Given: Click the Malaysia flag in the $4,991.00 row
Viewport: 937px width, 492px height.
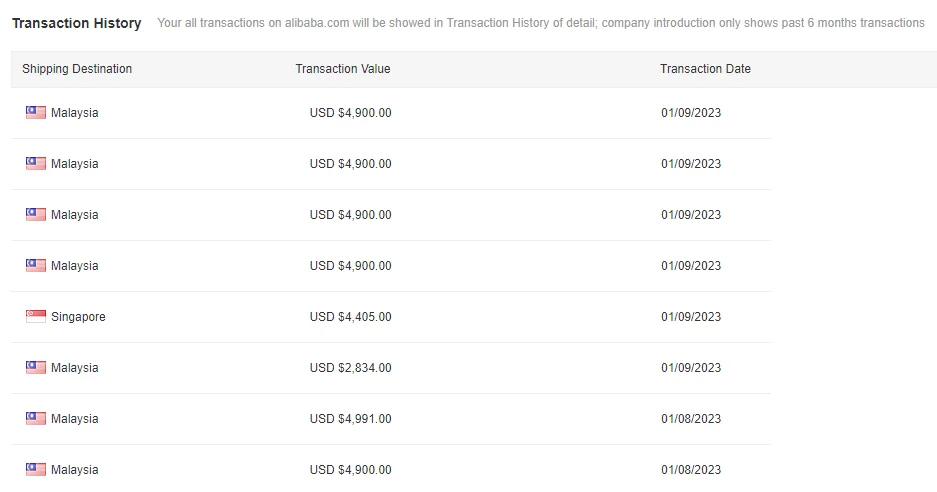Looking at the screenshot, I should point(36,419).
